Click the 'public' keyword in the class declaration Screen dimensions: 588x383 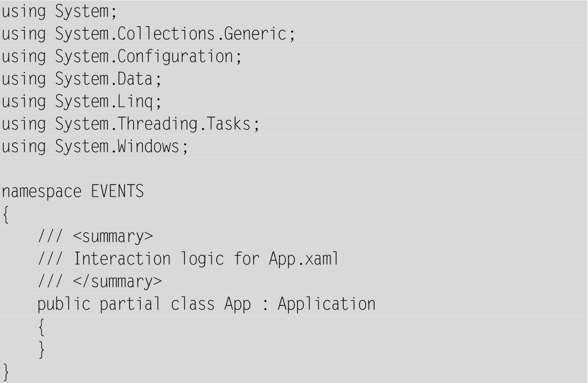tap(64, 304)
